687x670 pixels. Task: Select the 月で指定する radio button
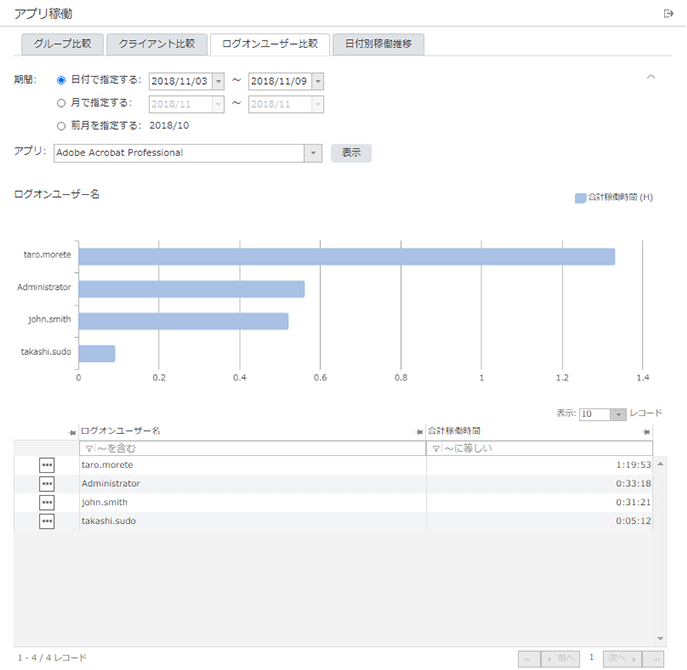pos(62,103)
